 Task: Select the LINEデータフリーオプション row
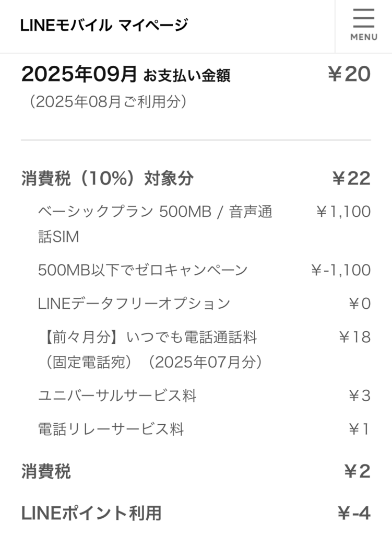pyautogui.click(x=134, y=304)
